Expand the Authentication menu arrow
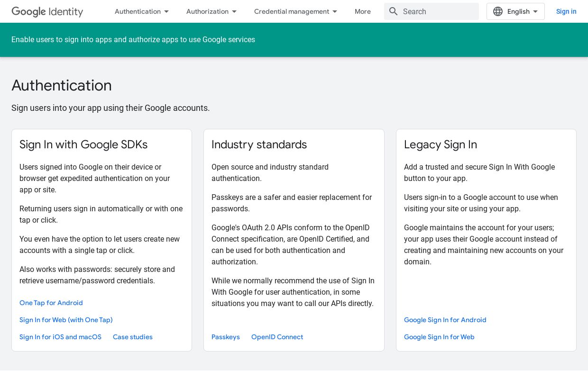The width and height of the screenshot is (588, 379). 166,11
